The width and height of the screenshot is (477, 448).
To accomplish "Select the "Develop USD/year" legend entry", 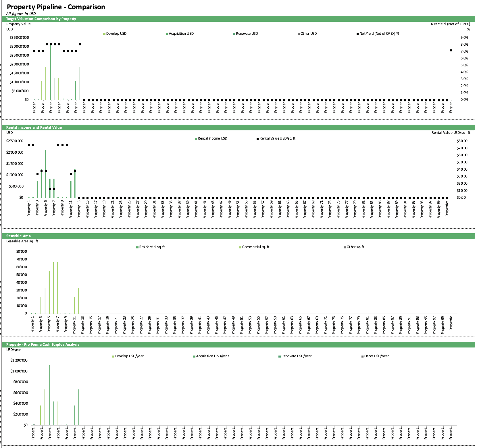I will (x=128, y=356).
